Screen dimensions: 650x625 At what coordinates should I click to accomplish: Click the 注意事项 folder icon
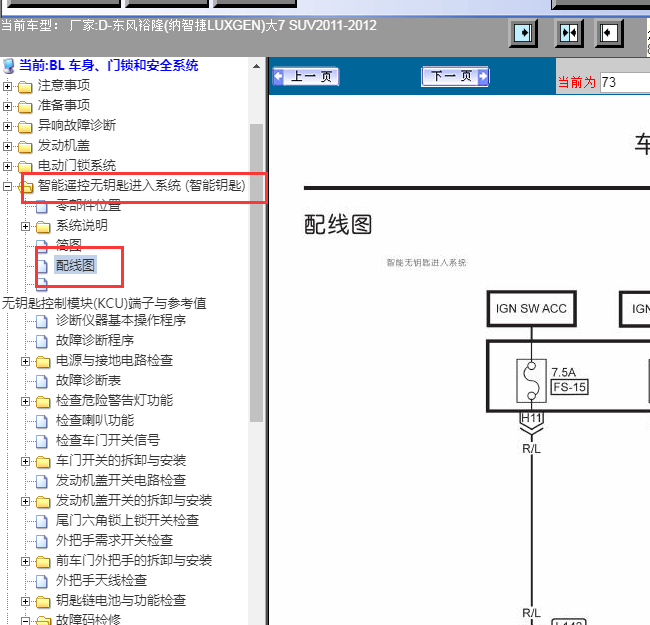[x=25, y=87]
